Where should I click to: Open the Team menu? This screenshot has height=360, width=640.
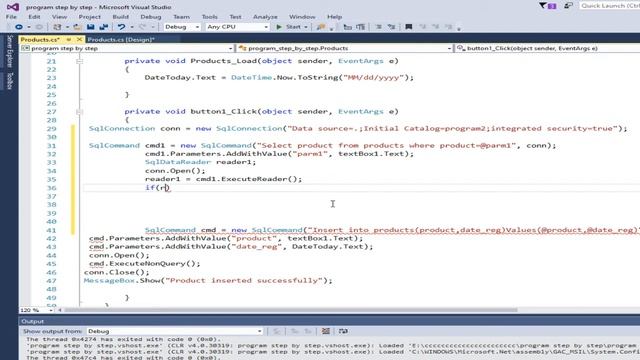point(181,17)
